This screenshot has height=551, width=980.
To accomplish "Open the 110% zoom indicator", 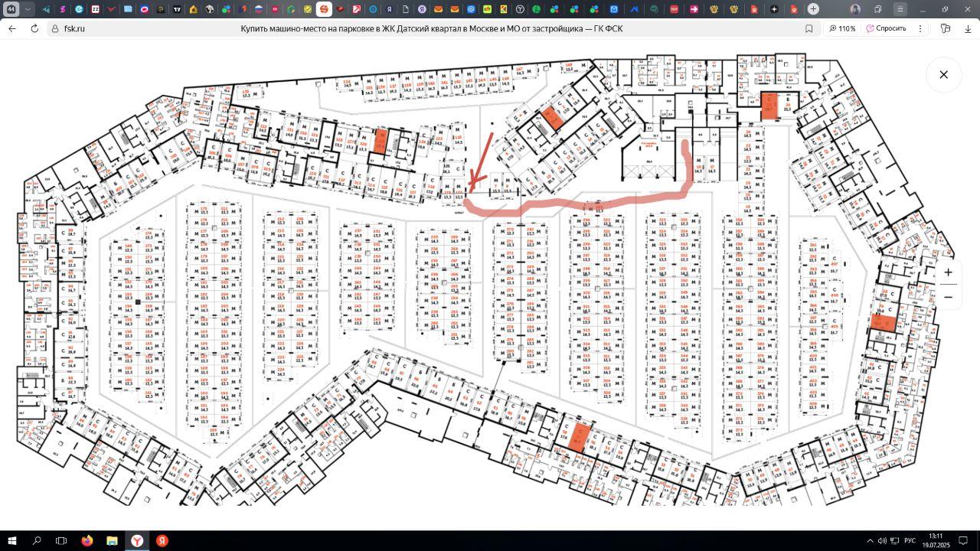I will [842, 28].
